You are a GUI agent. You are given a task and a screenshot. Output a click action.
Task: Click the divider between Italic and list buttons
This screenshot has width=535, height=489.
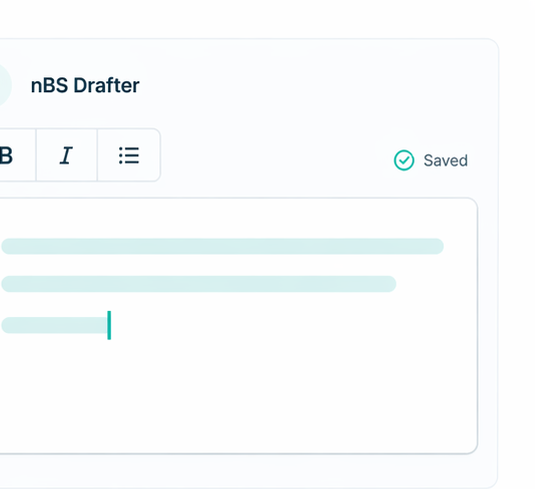pos(97,155)
